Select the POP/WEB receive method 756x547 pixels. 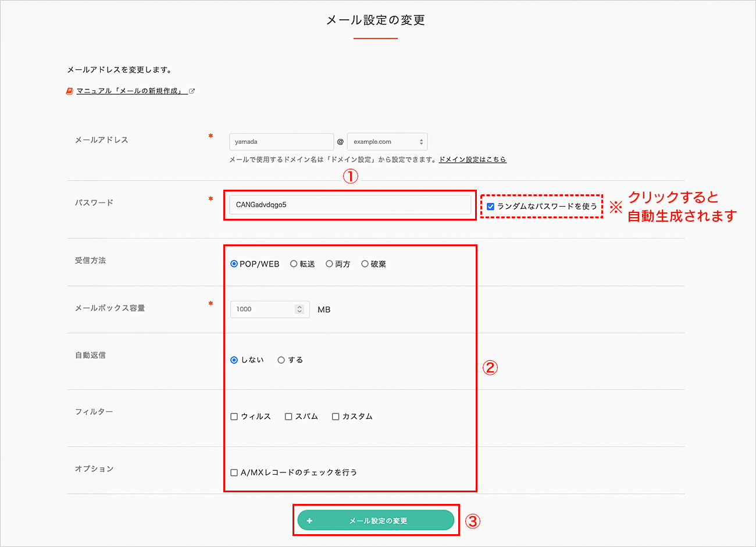point(234,264)
